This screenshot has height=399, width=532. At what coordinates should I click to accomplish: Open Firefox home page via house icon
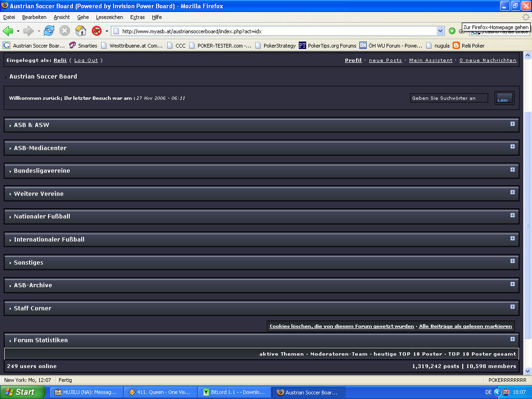pos(80,31)
